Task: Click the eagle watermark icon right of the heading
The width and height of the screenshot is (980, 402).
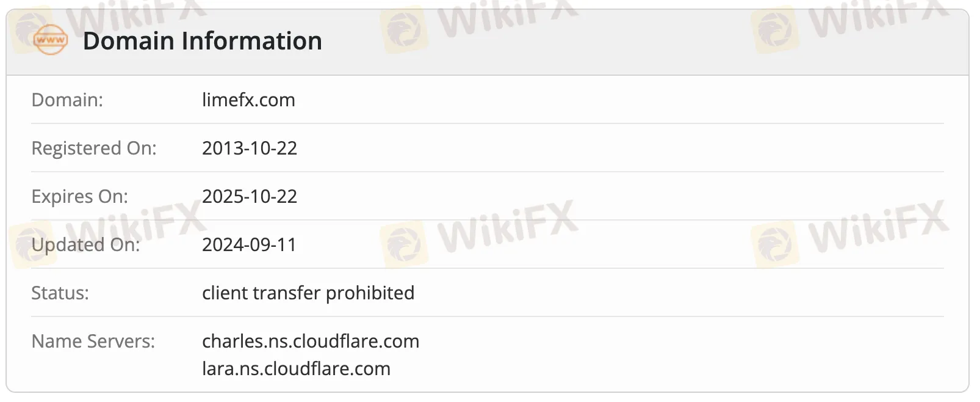Action: pos(403,29)
